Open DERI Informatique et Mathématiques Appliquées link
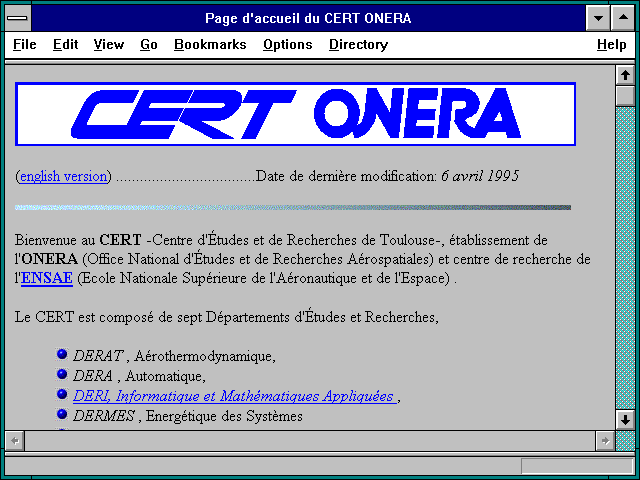 (235, 396)
